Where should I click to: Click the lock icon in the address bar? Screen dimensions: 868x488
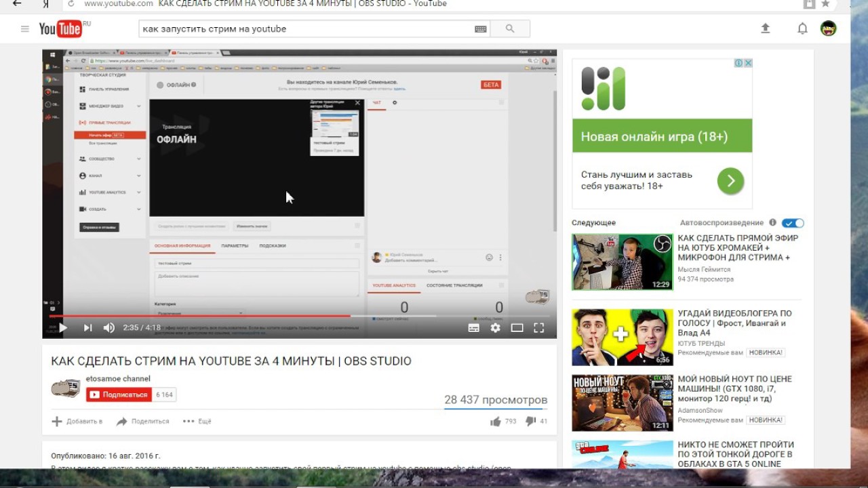(808, 3)
